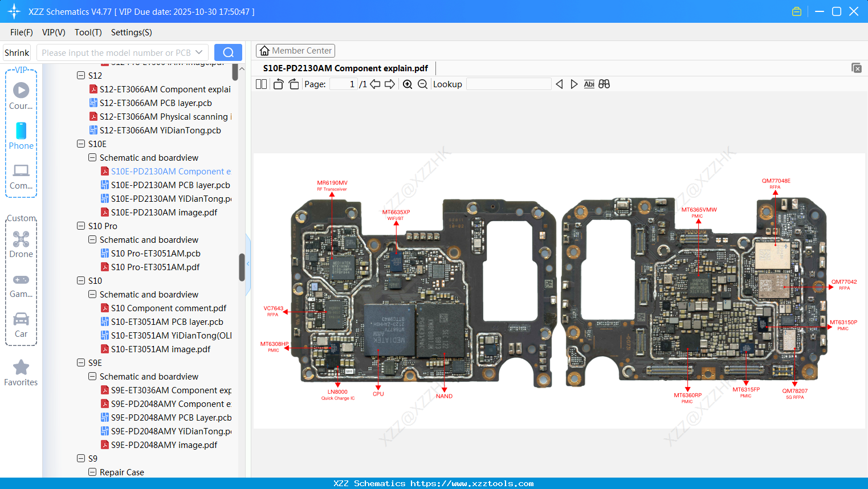Go to next page arrow
This screenshot has width=868, height=489.
(x=390, y=84)
